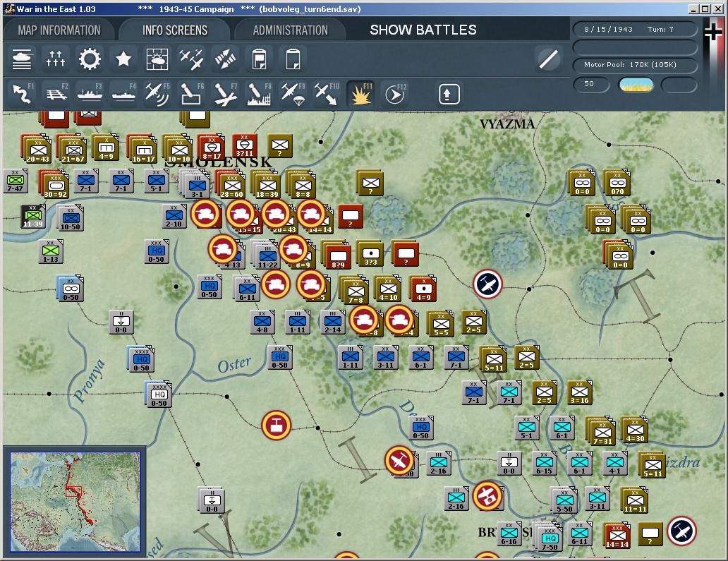
Task: Open the Losses screen with crosses icon
Action: [x=56, y=59]
